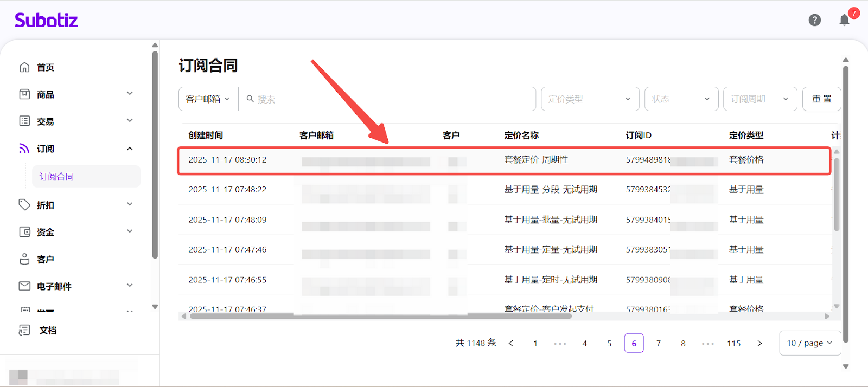Image resolution: width=868 pixels, height=387 pixels.
Task: Click the 折扣 discount tag icon
Action: (24, 205)
